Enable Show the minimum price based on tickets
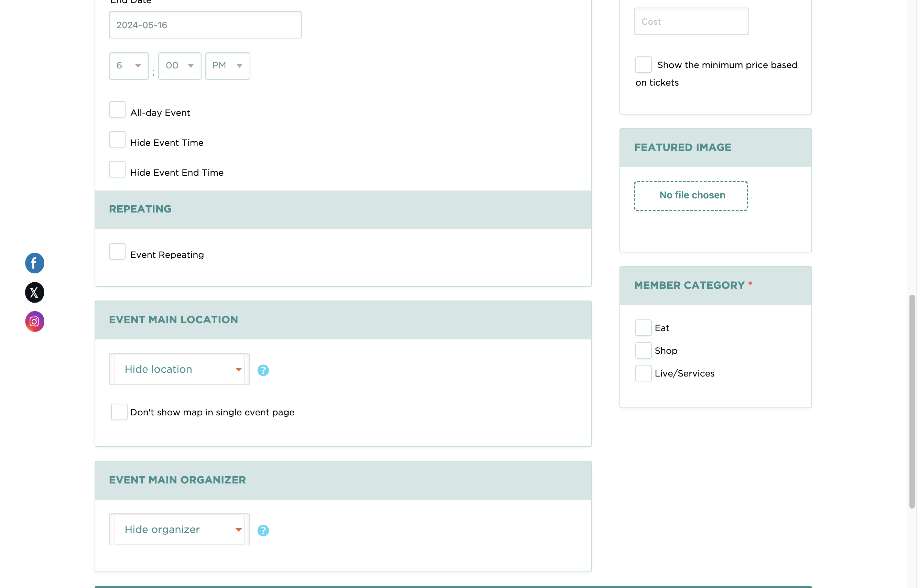The width and height of the screenshot is (917, 588). (x=644, y=65)
